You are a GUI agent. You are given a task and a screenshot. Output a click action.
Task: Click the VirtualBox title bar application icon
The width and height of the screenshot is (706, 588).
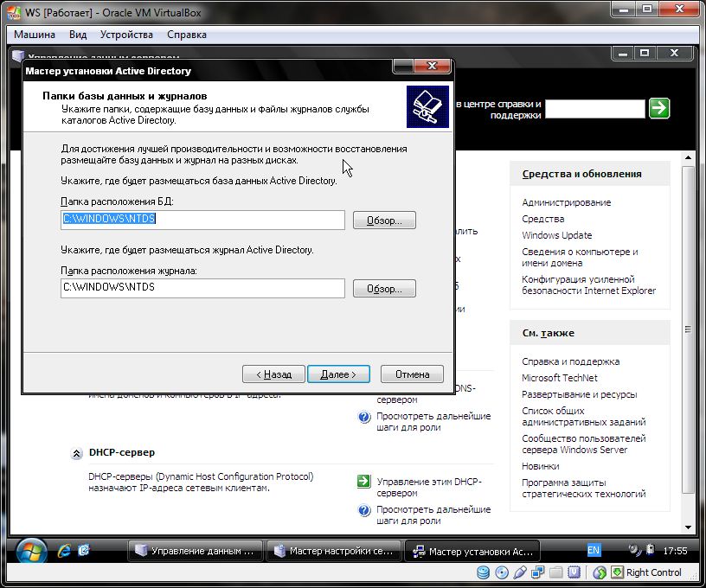pyautogui.click(x=14, y=13)
